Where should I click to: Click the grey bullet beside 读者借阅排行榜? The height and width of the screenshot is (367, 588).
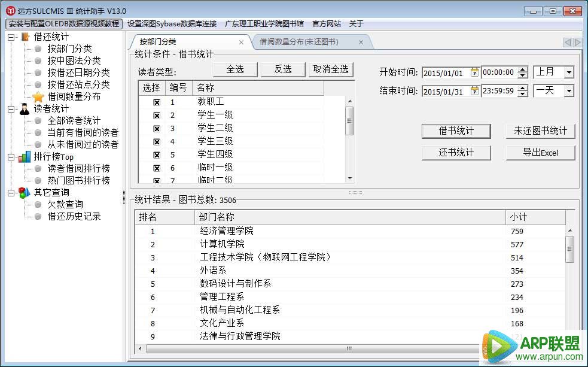pyautogui.click(x=38, y=168)
